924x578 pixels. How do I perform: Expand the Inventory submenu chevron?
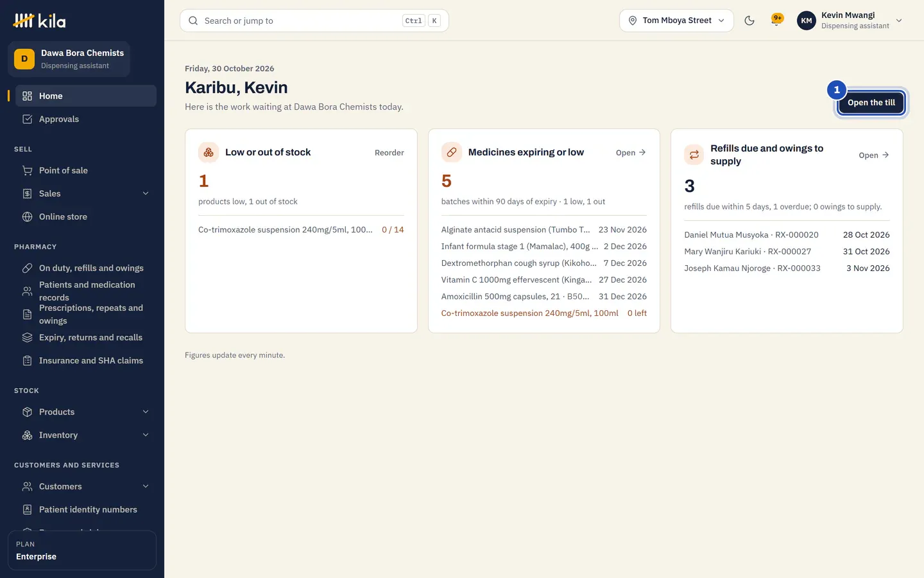coord(146,435)
